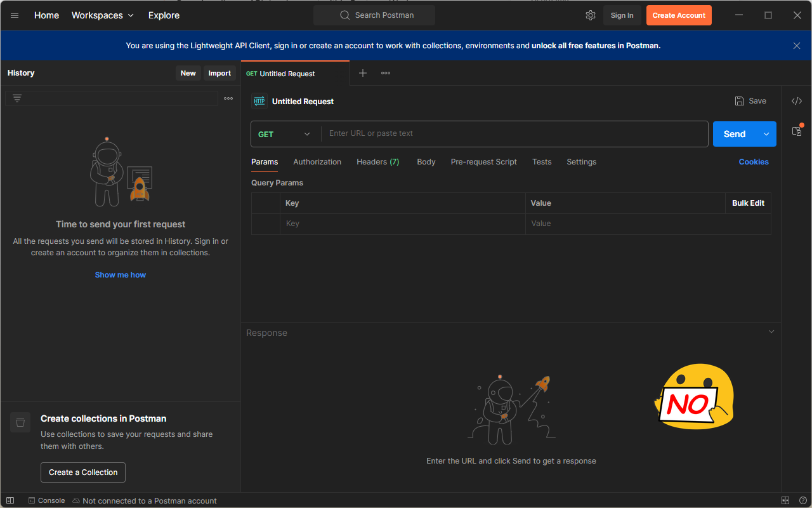Click the Create Account button
The height and width of the screenshot is (508, 812).
pyautogui.click(x=679, y=15)
